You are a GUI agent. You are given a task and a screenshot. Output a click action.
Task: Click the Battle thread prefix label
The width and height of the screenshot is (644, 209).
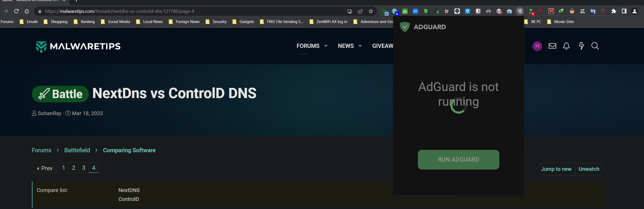(60, 94)
